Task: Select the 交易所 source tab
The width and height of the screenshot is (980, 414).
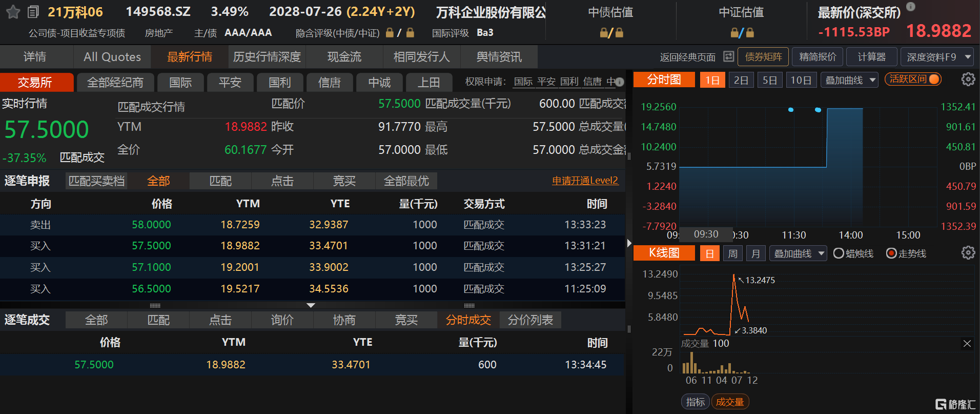Action: click(x=37, y=83)
